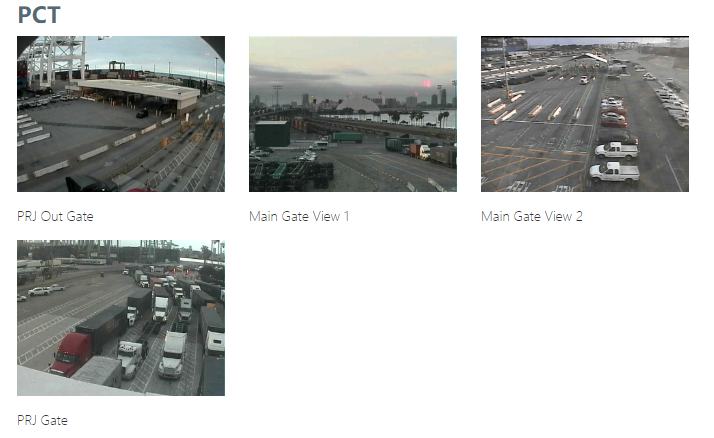Click the front white semi truck in PRJ Gate
The image size is (714, 438).
pyautogui.click(x=173, y=355)
